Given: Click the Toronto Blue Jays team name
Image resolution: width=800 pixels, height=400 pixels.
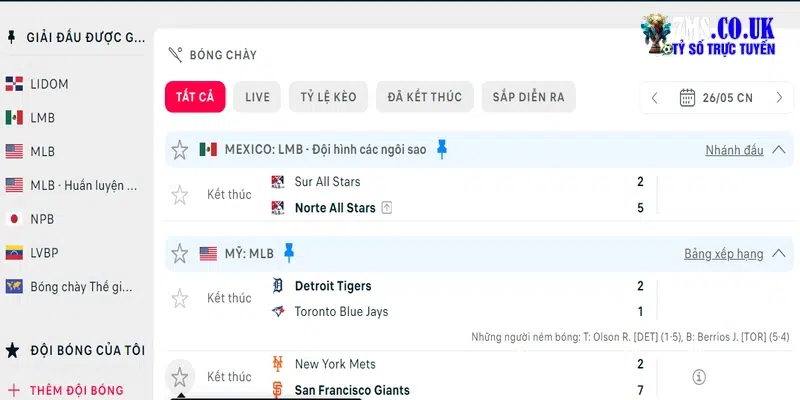Looking at the screenshot, I should 341,312.
